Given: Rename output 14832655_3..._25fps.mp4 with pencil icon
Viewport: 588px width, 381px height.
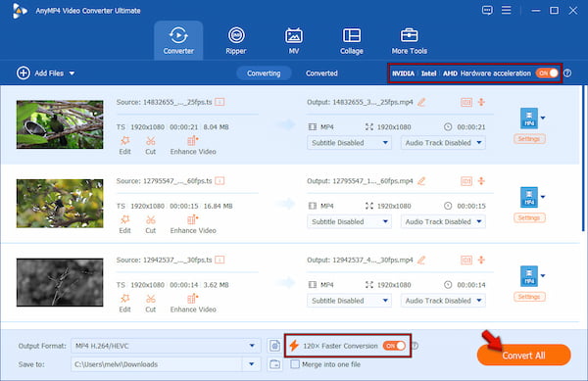Looking at the screenshot, I should pyautogui.click(x=421, y=102).
